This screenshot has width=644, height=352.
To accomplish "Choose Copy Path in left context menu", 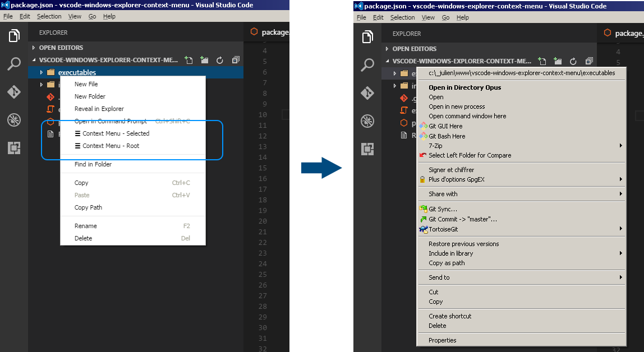I will pos(132,207).
